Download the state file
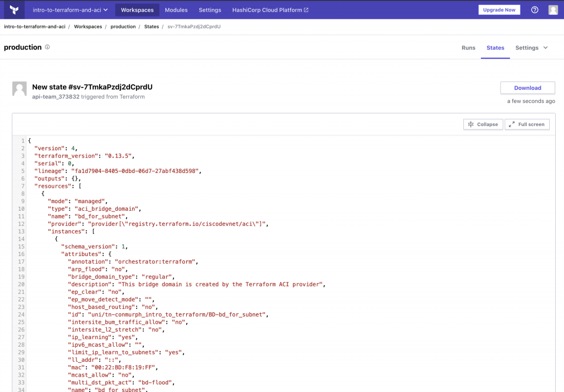The image size is (564, 392). pyautogui.click(x=527, y=88)
